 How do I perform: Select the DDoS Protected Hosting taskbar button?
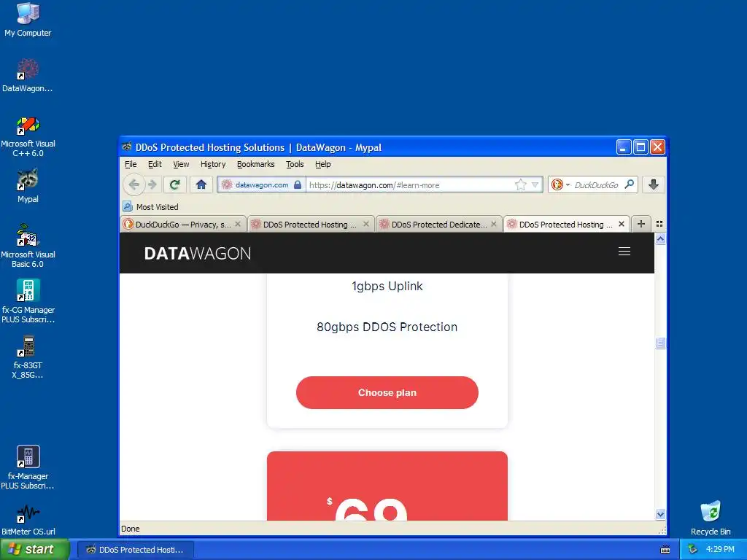136,550
